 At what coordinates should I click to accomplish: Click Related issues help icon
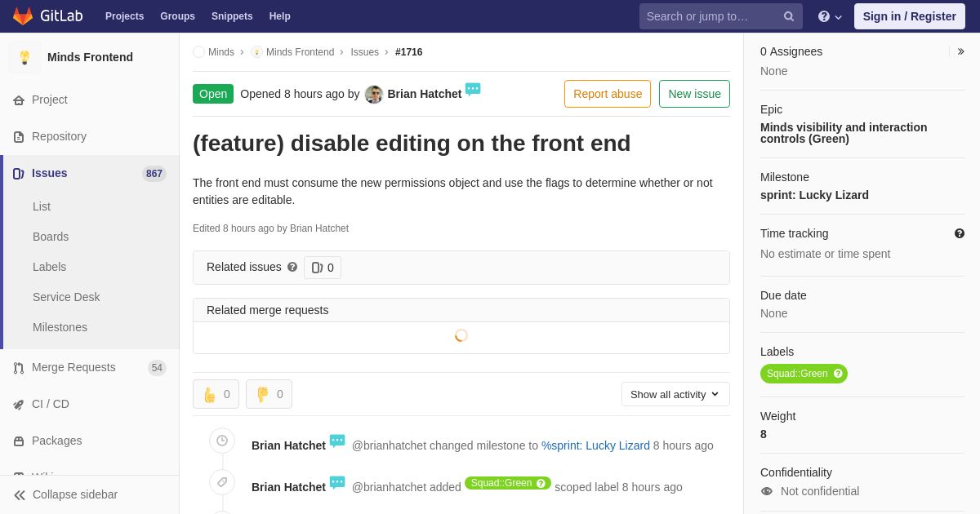(292, 267)
